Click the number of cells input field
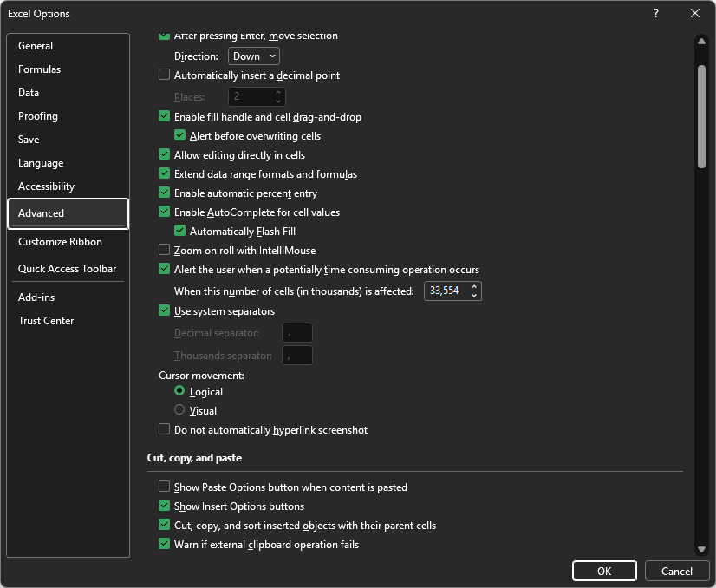Image resolution: width=716 pixels, height=588 pixels. pos(446,291)
